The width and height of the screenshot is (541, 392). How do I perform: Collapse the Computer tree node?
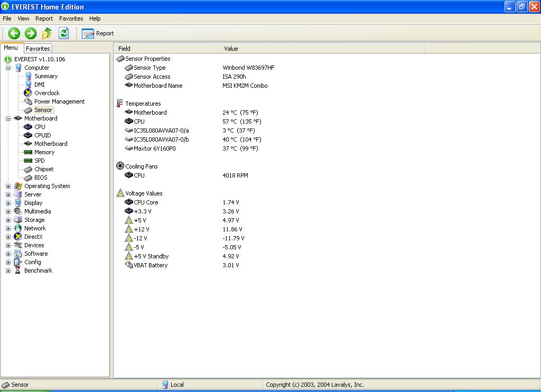coord(8,68)
